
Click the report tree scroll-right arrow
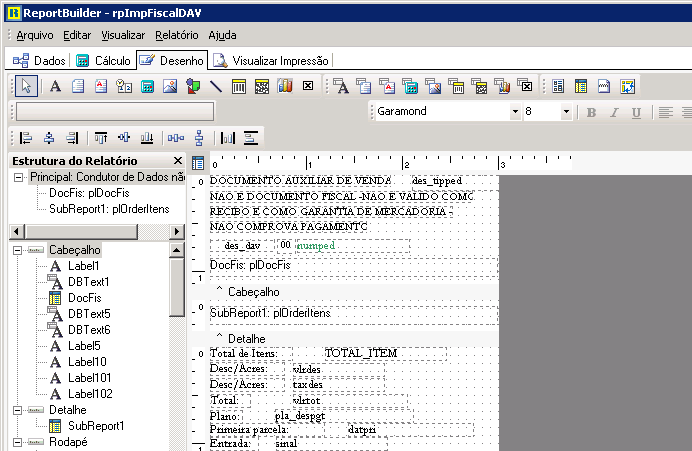177,231
